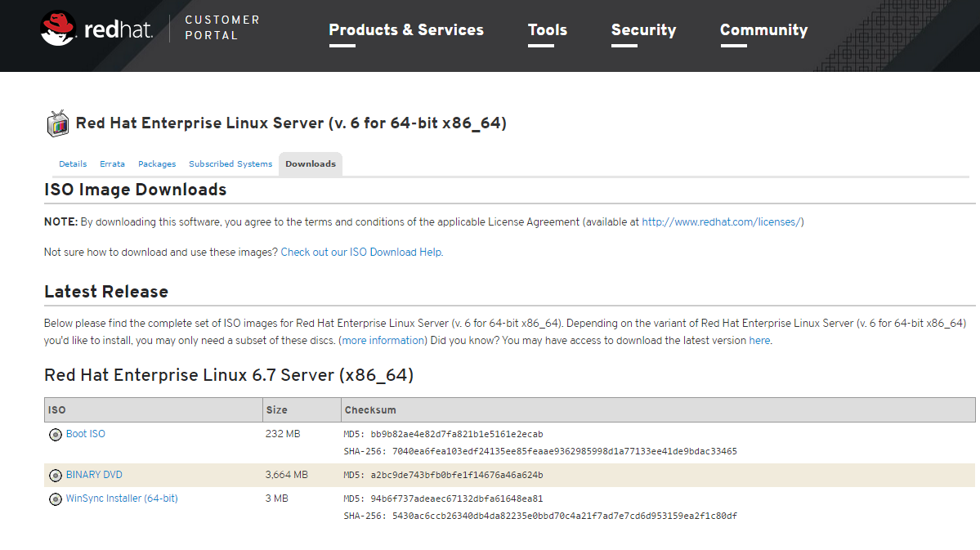Click the Red Hat logo
This screenshot has height=550, width=980.
pyautogui.click(x=96, y=28)
